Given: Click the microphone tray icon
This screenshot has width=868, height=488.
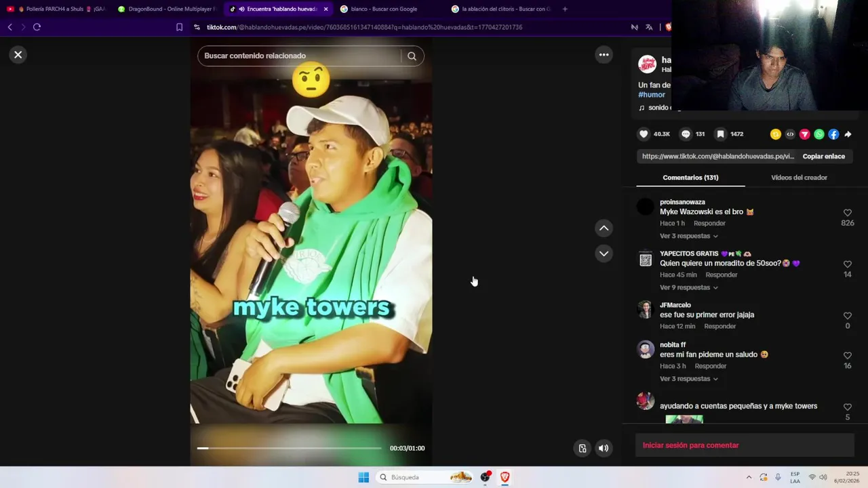Looking at the screenshot, I should [x=778, y=477].
